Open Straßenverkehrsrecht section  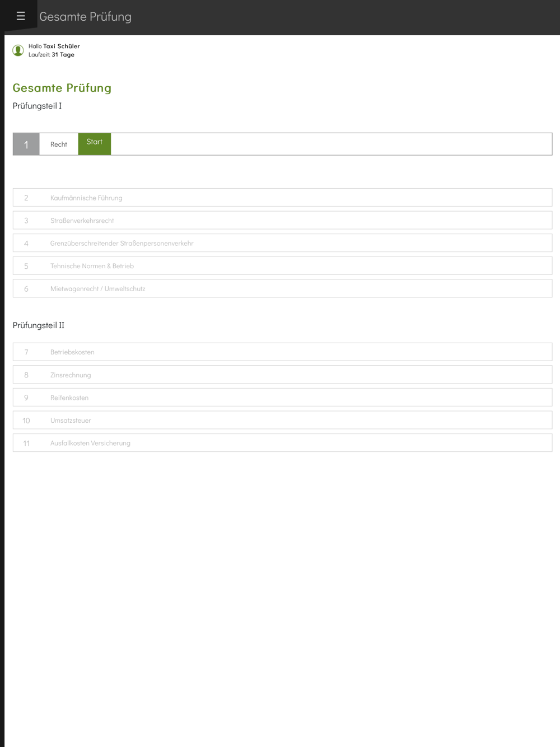pyautogui.click(x=282, y=221)
